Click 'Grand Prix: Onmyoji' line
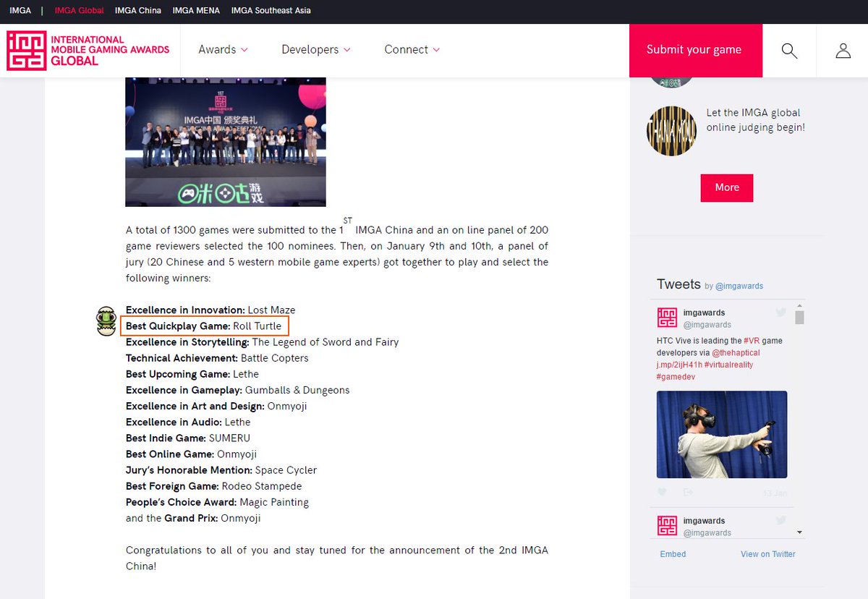 [213, 518]
